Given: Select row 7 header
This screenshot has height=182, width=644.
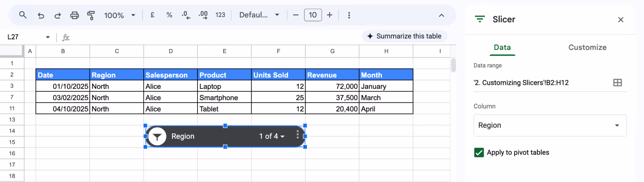Looking at the screenshot, I should 12,97.
